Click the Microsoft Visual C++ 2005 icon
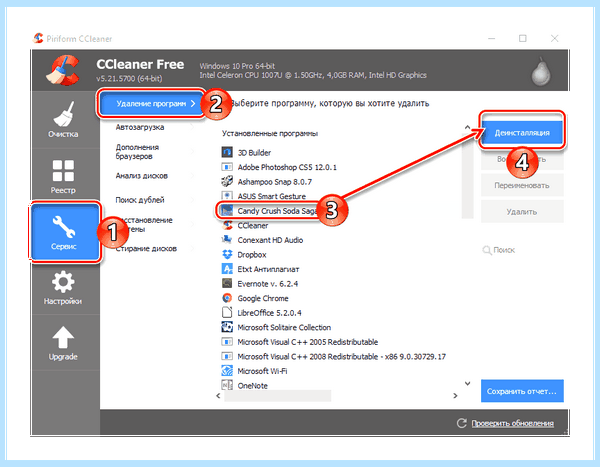600x467 pixels. tap(227, 341)
